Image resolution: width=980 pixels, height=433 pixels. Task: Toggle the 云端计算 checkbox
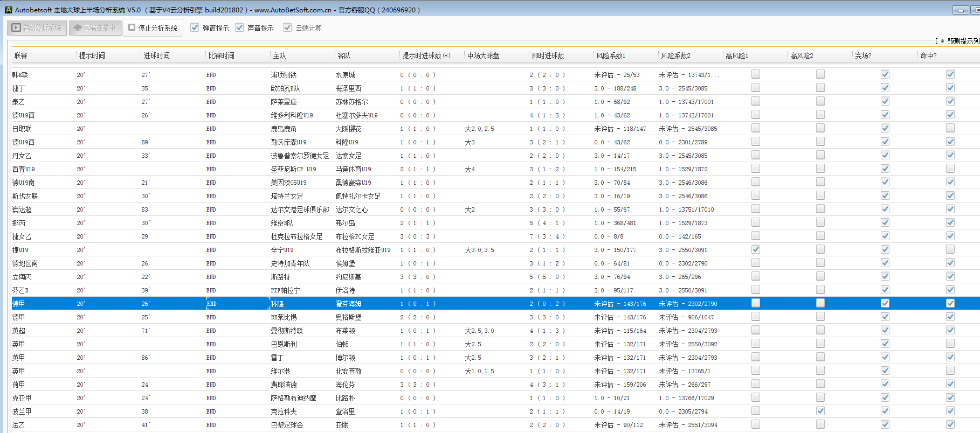tap(287, 27)
